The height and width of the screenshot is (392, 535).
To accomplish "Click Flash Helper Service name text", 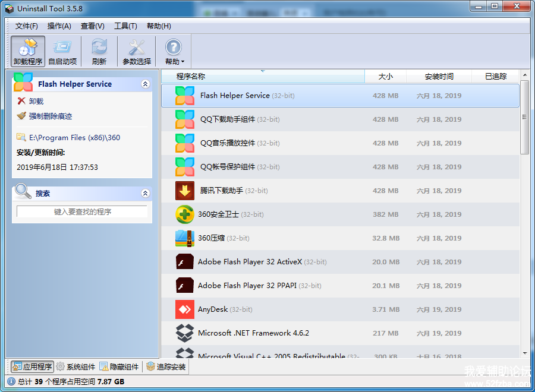I will tap(235, 96).
